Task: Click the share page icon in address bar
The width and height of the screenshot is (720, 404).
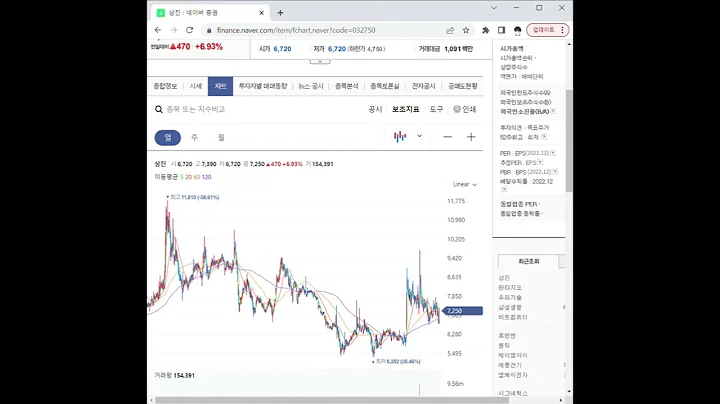Action: point(450,30)
